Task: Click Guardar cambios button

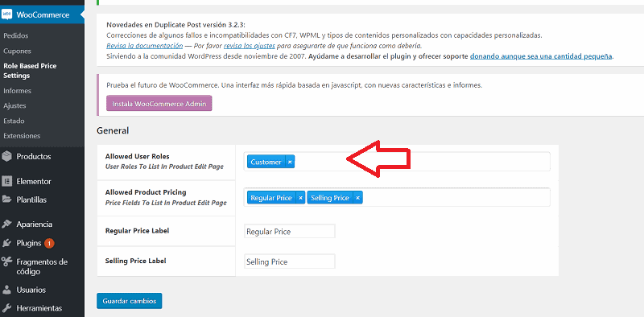Action: point(130,301)
